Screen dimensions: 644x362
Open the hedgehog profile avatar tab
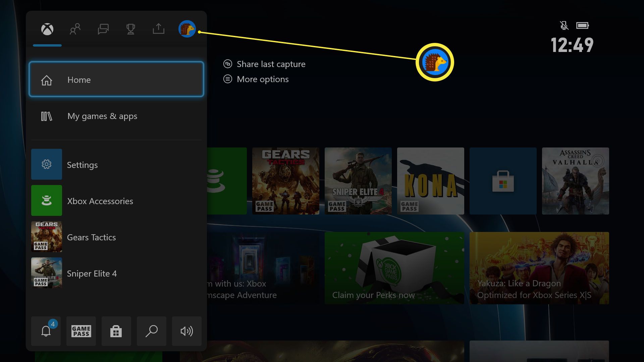click(187, 29)
